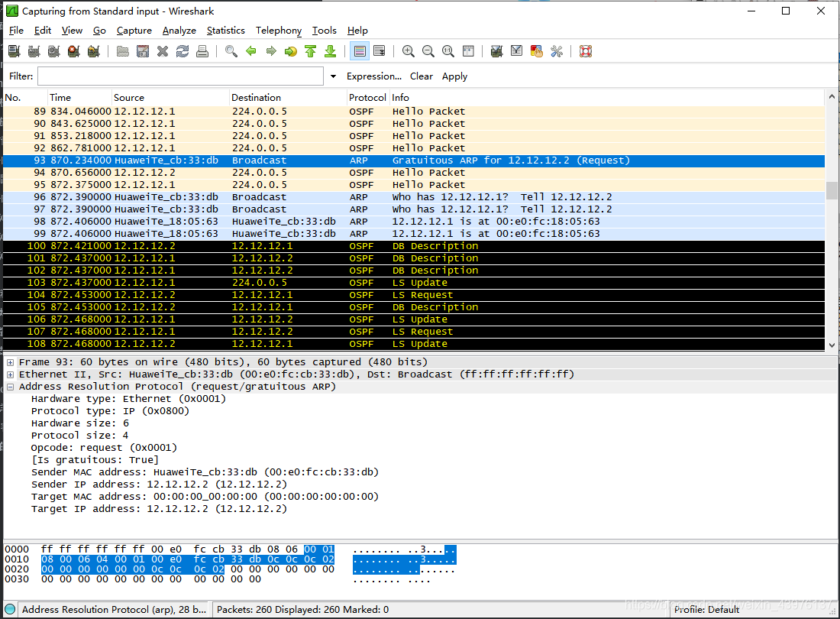
Task: Open the capture options toolbar icon
Action: point(34,51)
